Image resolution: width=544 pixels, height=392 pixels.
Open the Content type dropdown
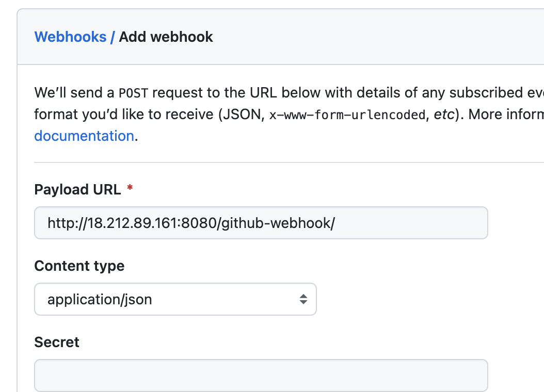[x=175, y=299]
